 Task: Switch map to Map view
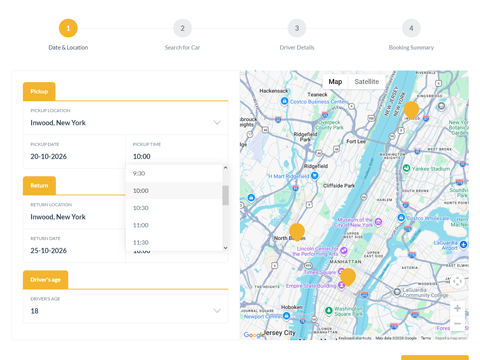335,82
